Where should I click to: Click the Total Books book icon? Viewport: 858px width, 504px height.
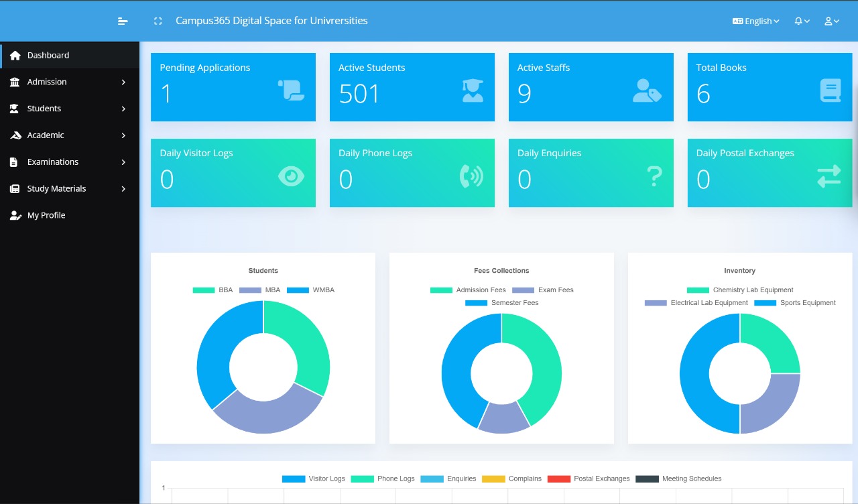pyautogui.click(x=831, y=90)
